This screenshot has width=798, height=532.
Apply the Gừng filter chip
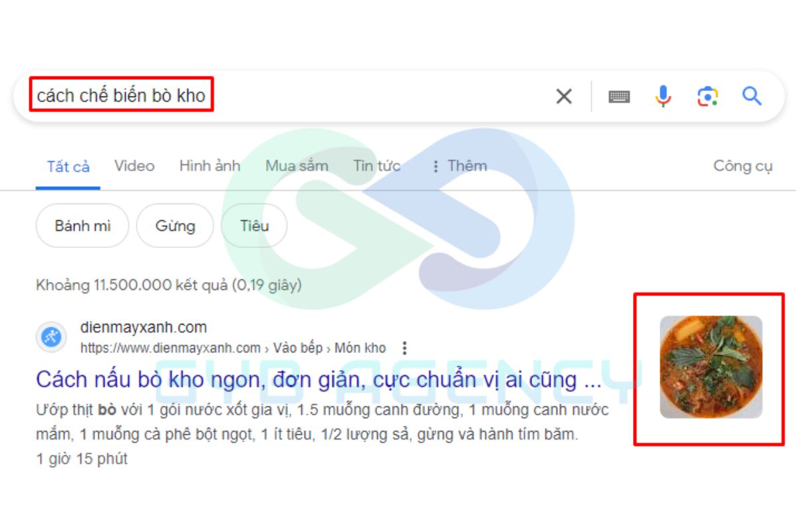click(x=175, y=226)
